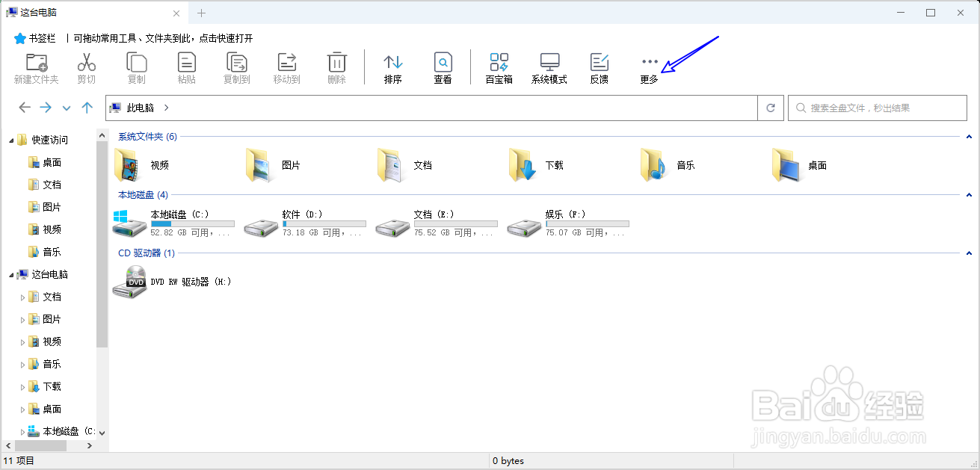The height and width of the screenshot is (470, 980).
Task: Select 视频 under 快速访问
Action: [45, 229]
